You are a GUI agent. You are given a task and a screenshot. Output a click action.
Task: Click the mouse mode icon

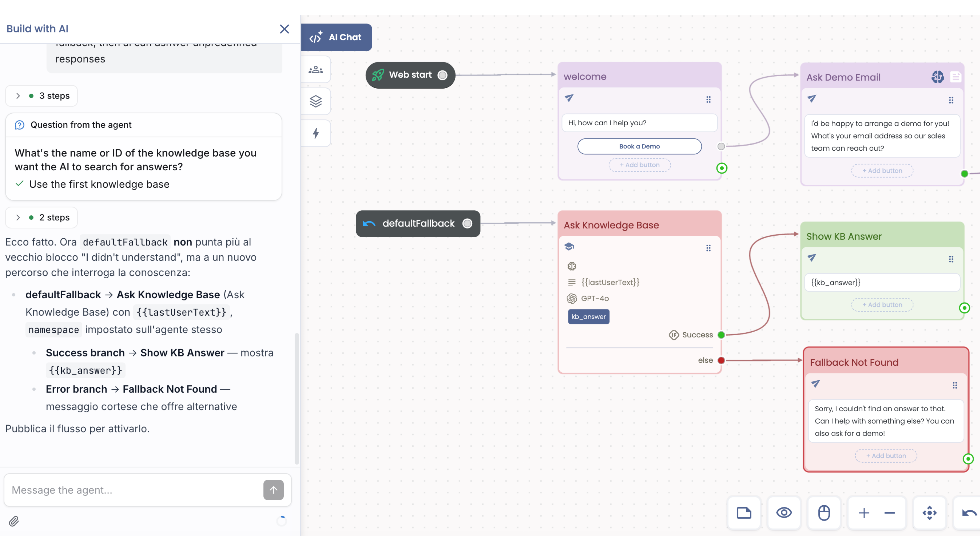tap(824, 513)
